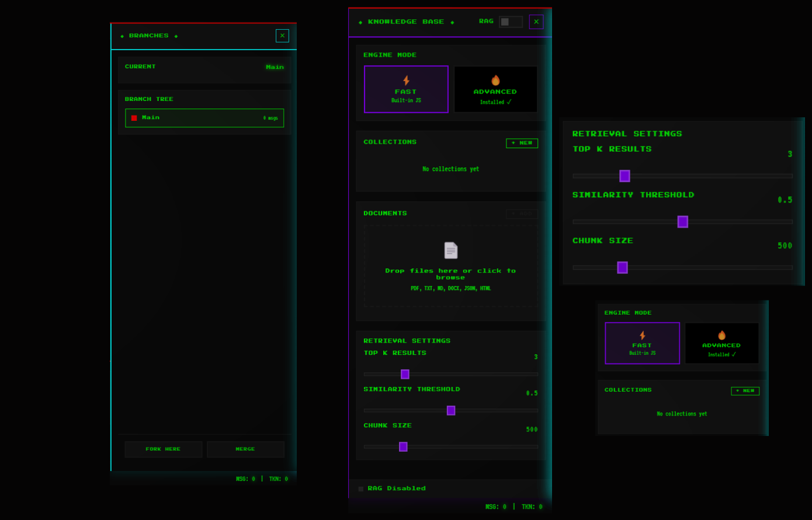Select the Main branch in Branch Tree

(204, 118)
